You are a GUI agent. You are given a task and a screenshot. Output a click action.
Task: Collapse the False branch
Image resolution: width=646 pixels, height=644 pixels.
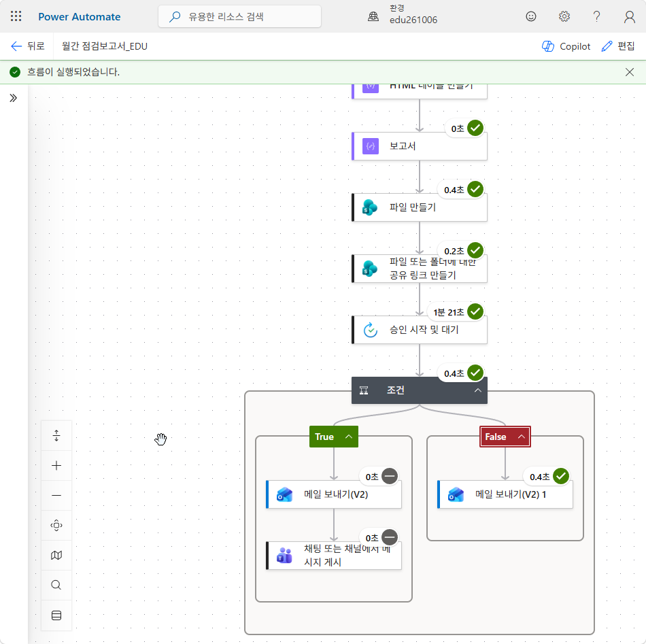521,437
